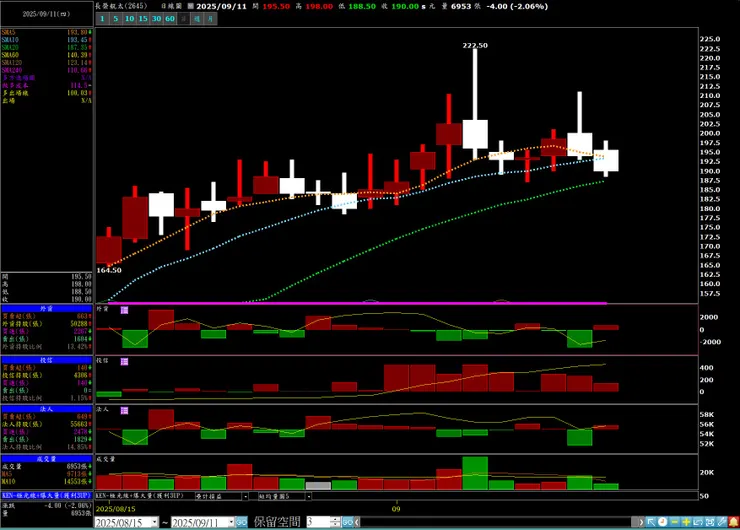
Task: Click the 222.50 high price label
Action: tap(475, 45)
